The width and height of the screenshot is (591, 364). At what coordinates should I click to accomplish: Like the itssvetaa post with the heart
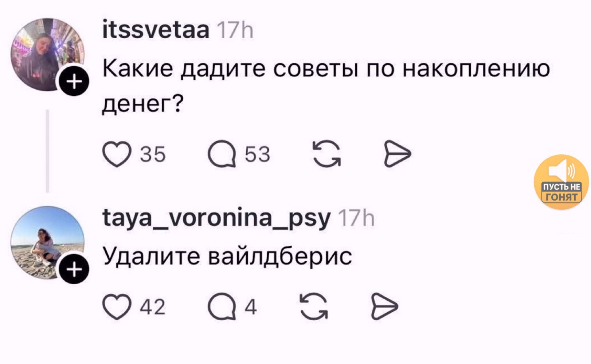coord(117,154)
